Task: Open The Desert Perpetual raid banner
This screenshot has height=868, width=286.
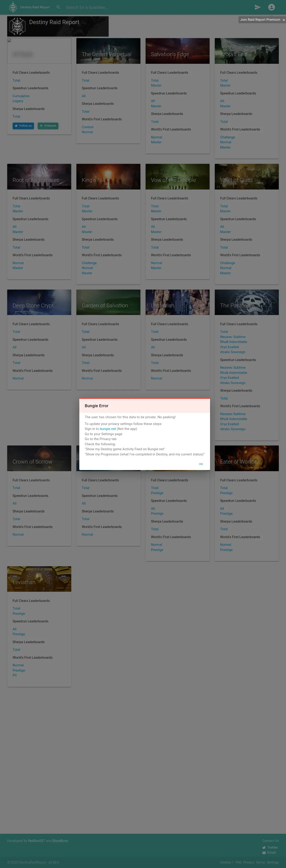Action: [x=108, y=51]
